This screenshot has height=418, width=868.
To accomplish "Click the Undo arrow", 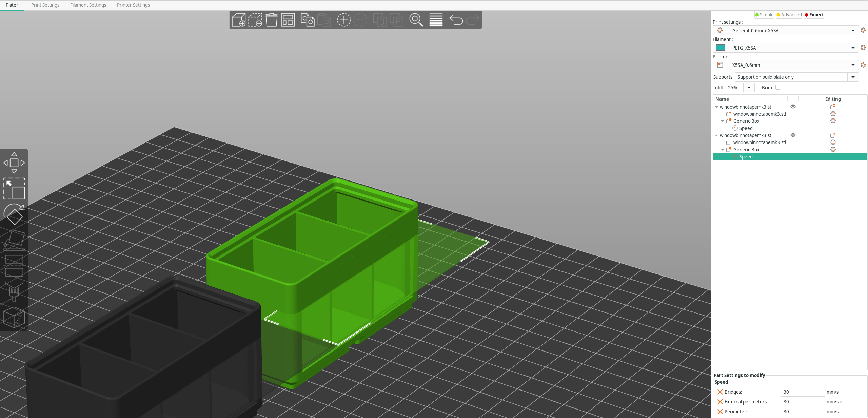I will (457, 20).
